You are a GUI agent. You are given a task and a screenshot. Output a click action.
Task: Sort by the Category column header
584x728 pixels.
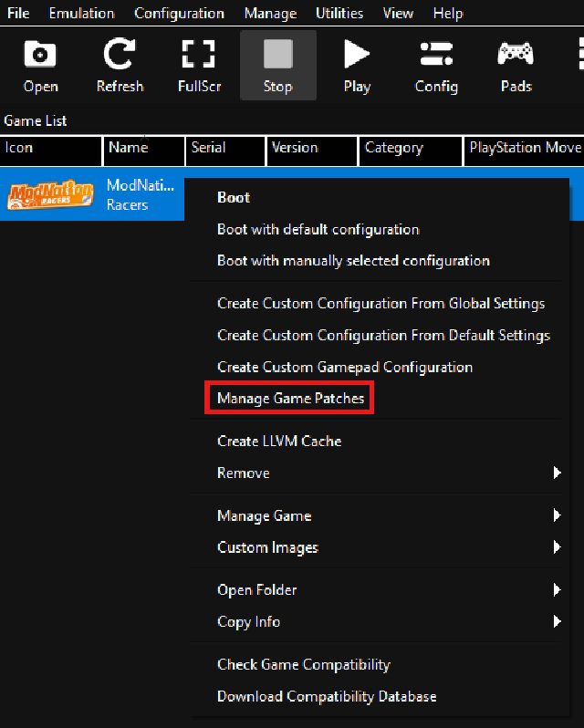coord(393,148)
